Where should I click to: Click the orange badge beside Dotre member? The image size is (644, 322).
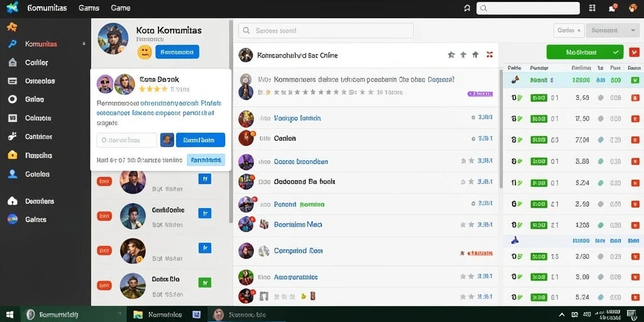coord(104,285)
